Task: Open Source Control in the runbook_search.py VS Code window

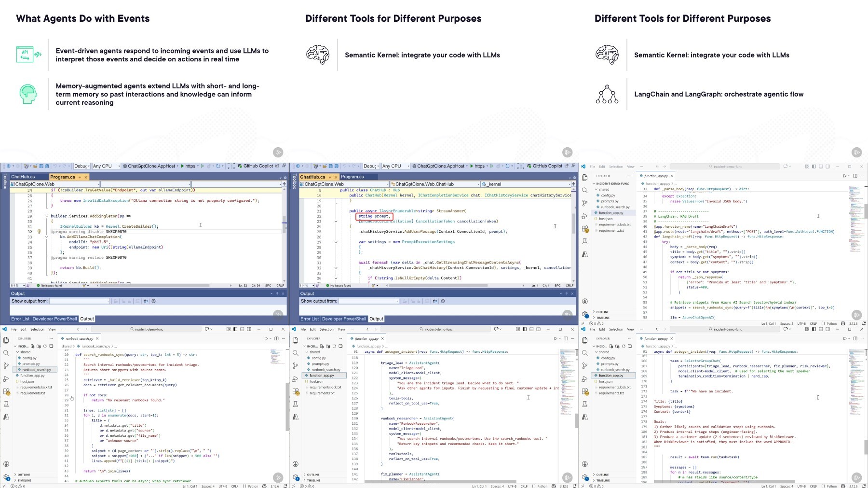Action: (6, 366)
